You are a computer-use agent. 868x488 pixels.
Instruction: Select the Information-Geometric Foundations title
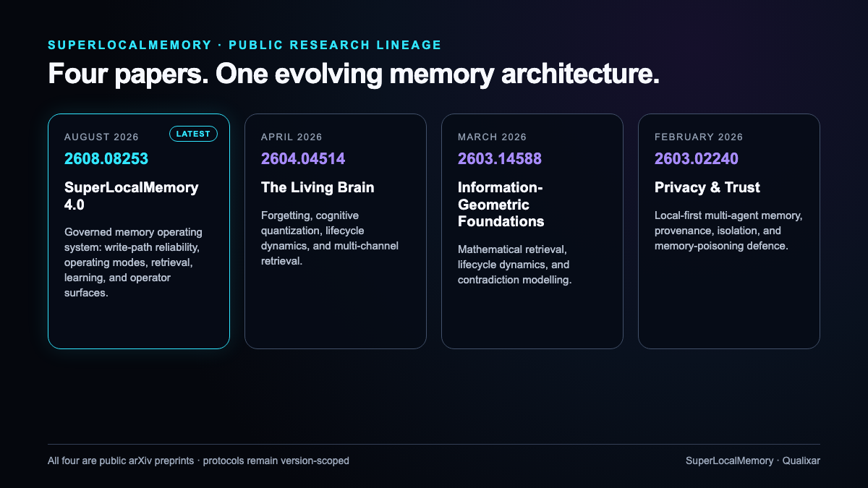[501, 205]
